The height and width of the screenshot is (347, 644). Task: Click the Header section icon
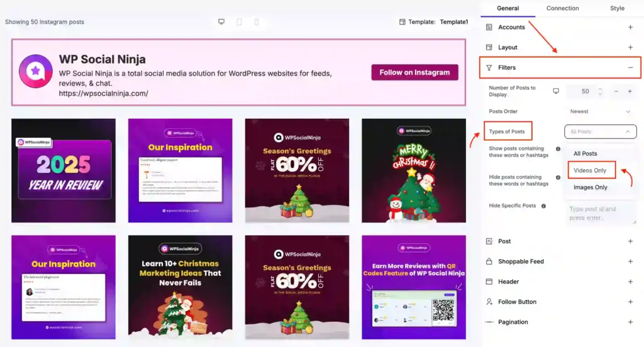coord(489,282)
